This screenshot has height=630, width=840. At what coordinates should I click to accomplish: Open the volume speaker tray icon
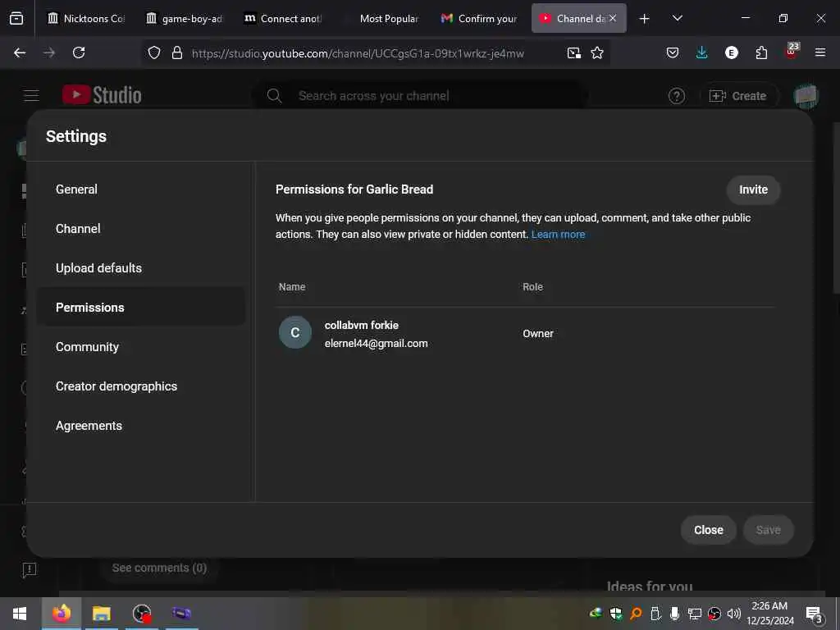point(733,614)
